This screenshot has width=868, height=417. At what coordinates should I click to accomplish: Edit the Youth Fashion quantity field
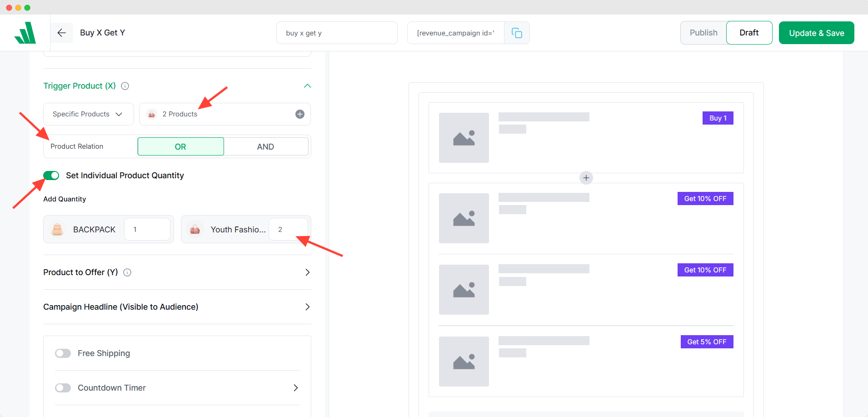[x=288, y=229]
